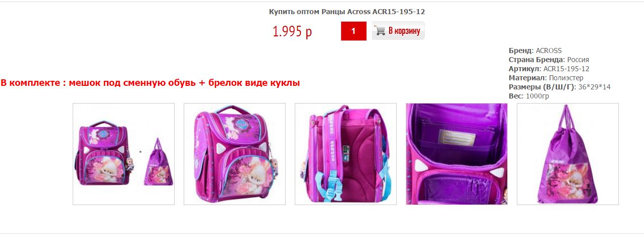
Task: Click the shopping cart icon
Action: pyautogui.click(x=380, y=31)
